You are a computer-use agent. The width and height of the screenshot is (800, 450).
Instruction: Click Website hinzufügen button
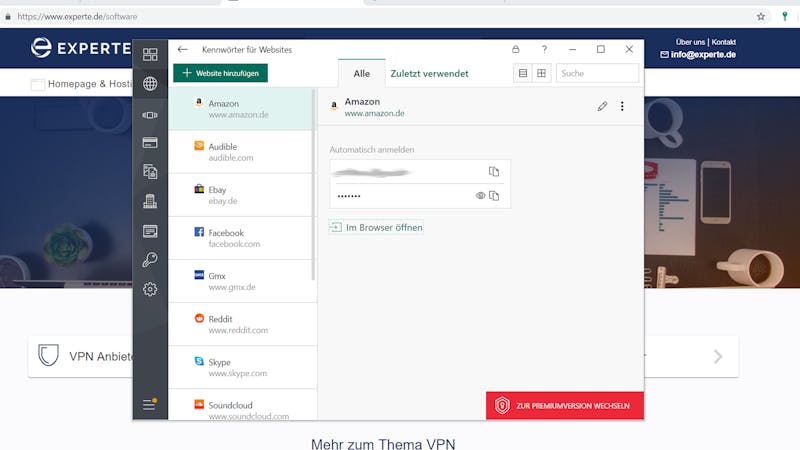coord(220,73)
